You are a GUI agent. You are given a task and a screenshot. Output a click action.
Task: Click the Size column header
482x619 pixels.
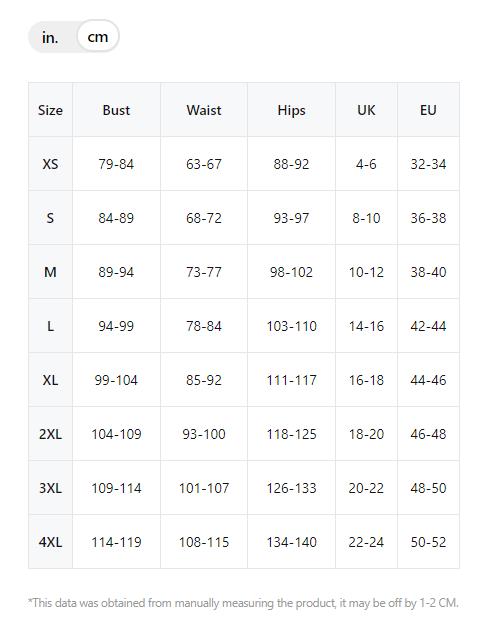click(51, 110)
